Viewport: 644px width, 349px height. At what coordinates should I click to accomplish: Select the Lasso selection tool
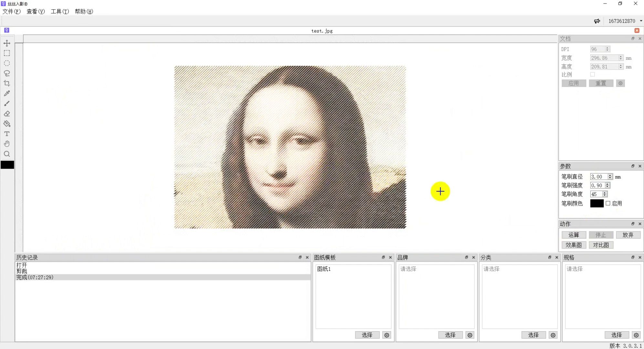point(6,73)
